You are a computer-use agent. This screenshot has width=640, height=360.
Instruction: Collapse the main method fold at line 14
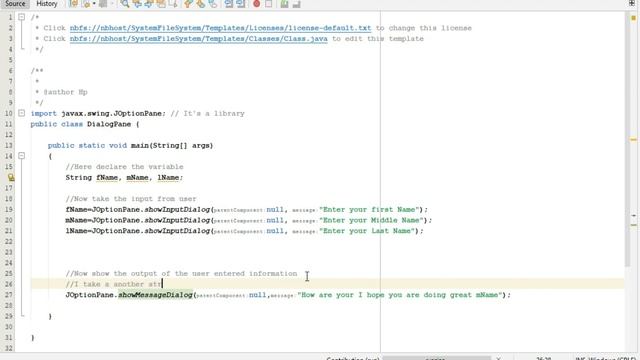(22, 156)
